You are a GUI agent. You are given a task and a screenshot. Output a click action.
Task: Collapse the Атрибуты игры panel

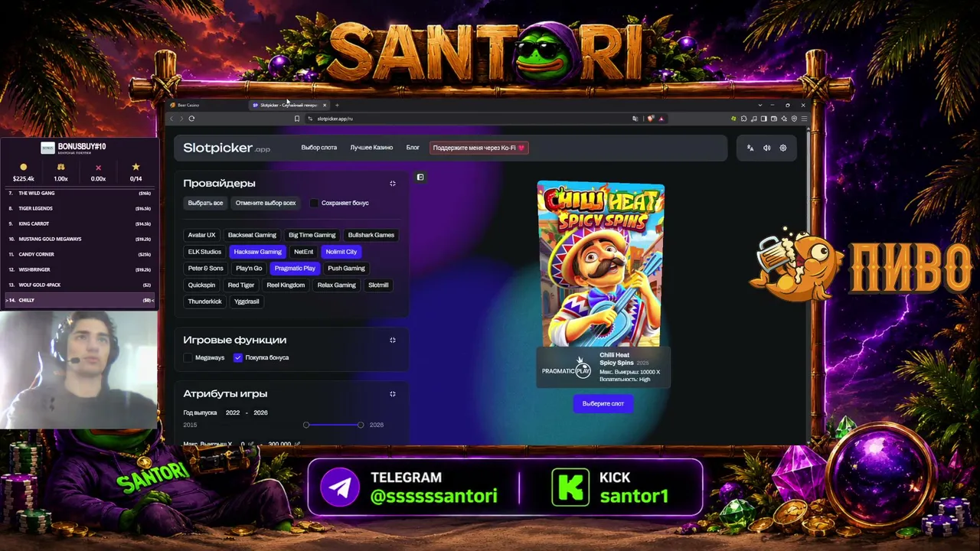click(x=393, y=394)
